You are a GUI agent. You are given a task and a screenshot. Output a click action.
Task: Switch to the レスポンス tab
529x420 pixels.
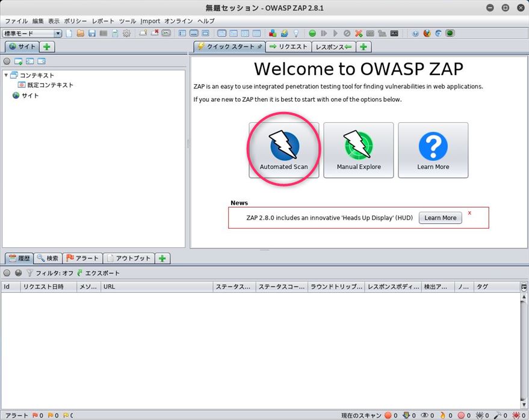[x=333, y=46]
